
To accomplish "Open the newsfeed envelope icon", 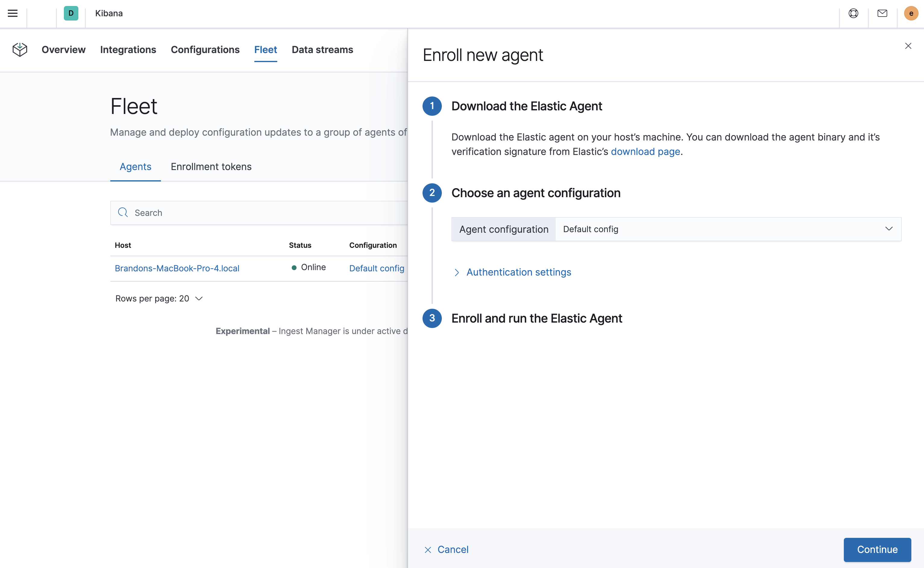I will (882, 14).
